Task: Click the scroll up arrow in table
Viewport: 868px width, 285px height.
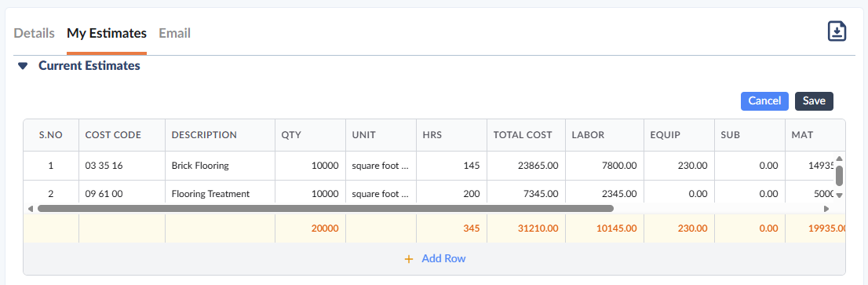Action: click(x=839, y=159)
